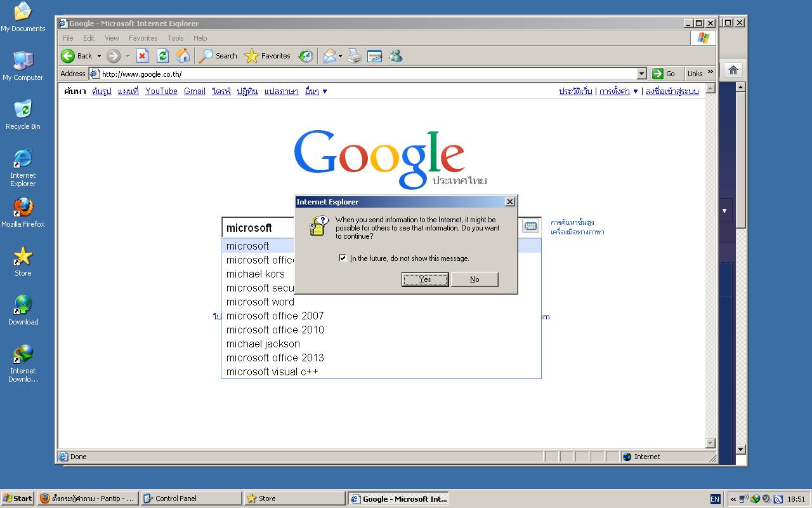Viewport: 812px width, 508px height.
Task: Open Google's on-screen keyboard icon
Action: pyautogui.click(x=531, y=225)
